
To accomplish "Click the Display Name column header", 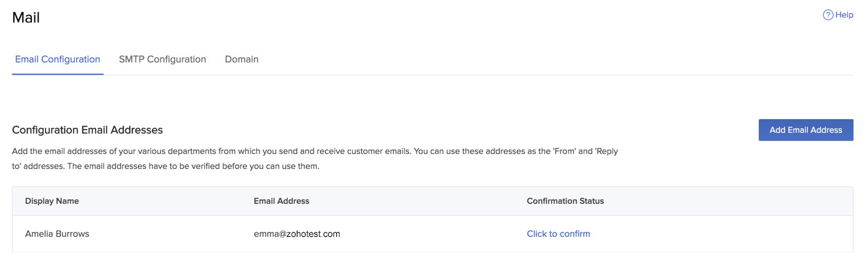I will 52,201.
